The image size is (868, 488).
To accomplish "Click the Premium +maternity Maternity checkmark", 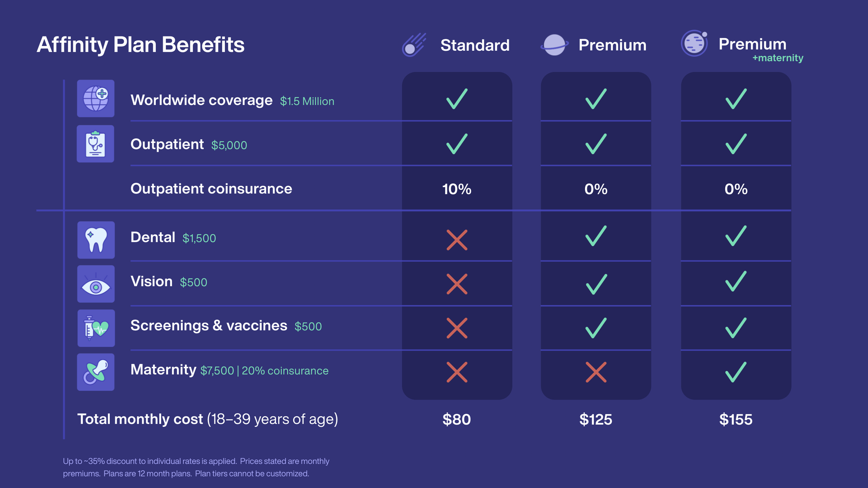I will tap(736, 372).
